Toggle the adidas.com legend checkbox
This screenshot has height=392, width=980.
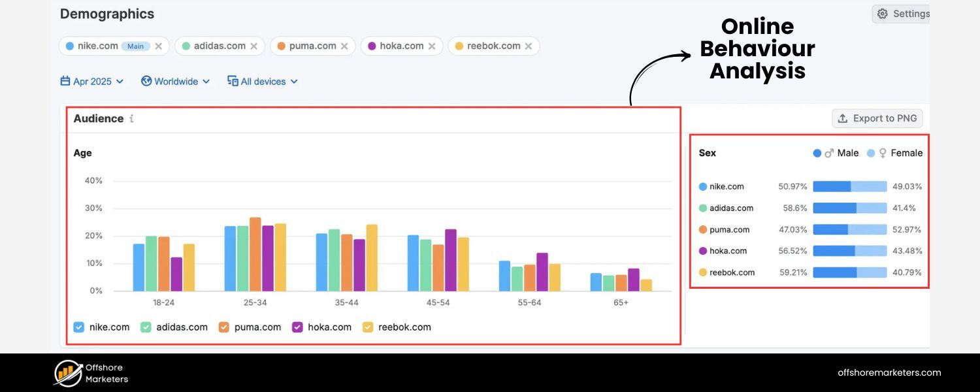click(145, 327)
